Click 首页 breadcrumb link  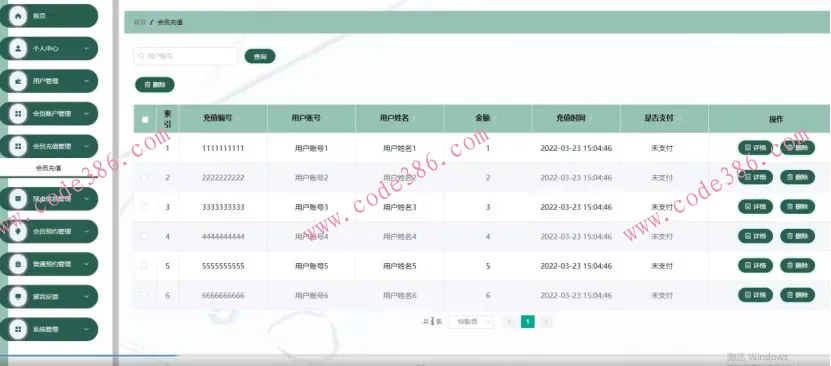pyautogui.click(x=139, y=22)
